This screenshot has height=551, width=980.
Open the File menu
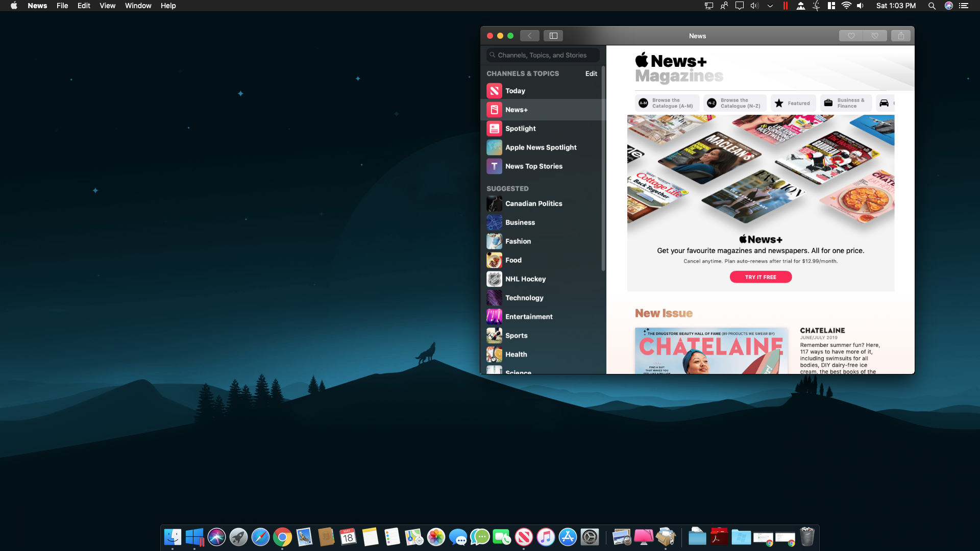click(x=62, y=6)
